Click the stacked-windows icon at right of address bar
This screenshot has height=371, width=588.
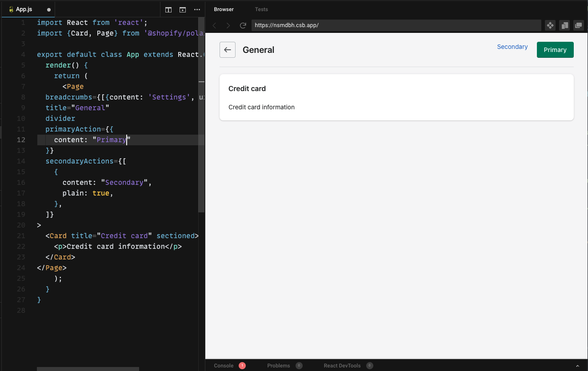point(578,25)
